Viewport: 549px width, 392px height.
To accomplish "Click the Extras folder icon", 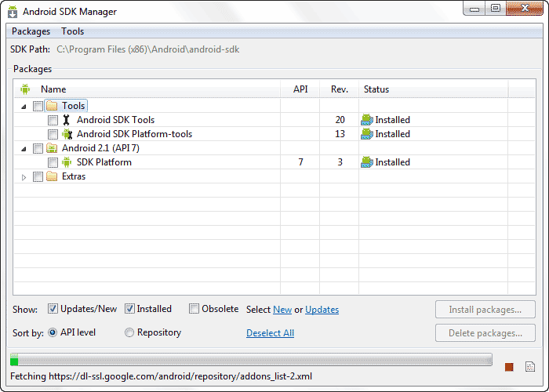I will pyautogui.click(x=52, y=176).
